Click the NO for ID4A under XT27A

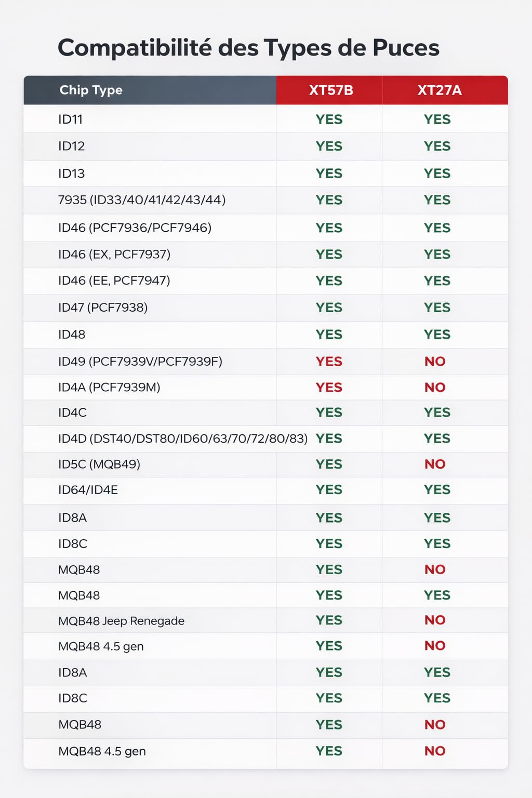coord(435,387)
